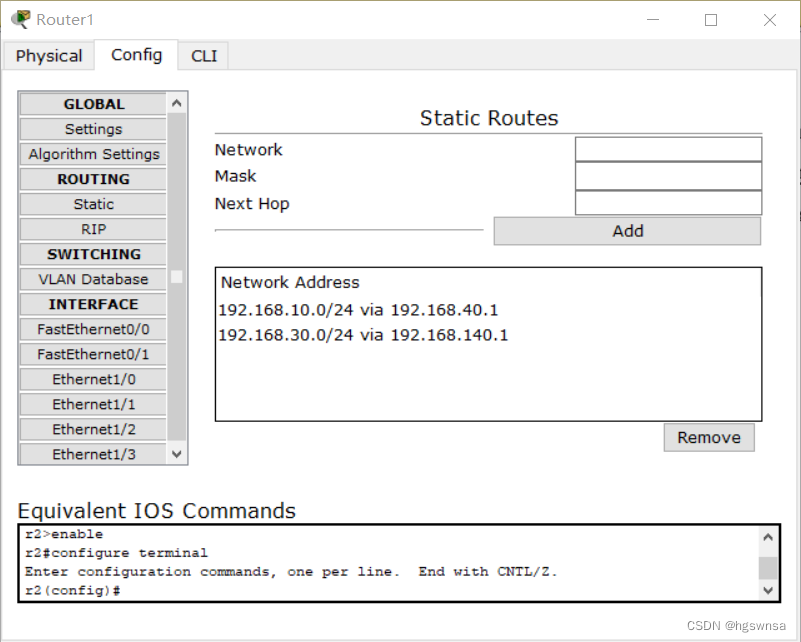The width and height of the screenshot is (801, 642).
Task: Open global Settings in sidebar
Action: point(93,129)
